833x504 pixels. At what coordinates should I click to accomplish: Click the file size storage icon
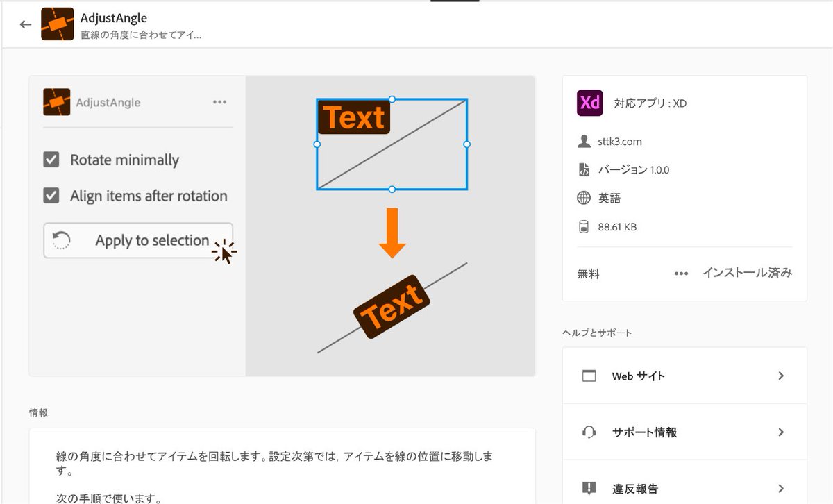(584, 226)
